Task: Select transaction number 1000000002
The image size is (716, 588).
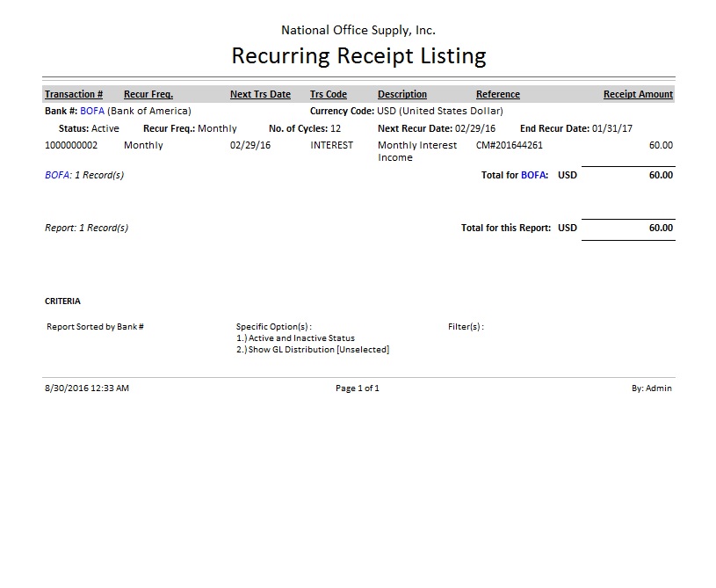Action: (71, 145)
